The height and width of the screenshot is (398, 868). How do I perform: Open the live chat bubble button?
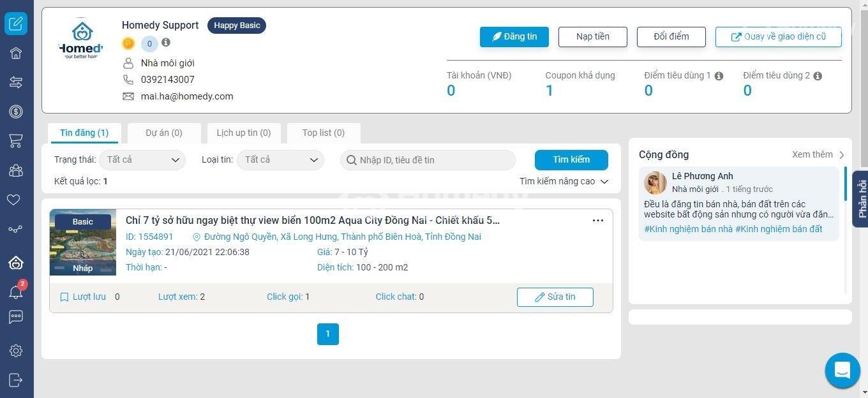(x=842, y=371)
